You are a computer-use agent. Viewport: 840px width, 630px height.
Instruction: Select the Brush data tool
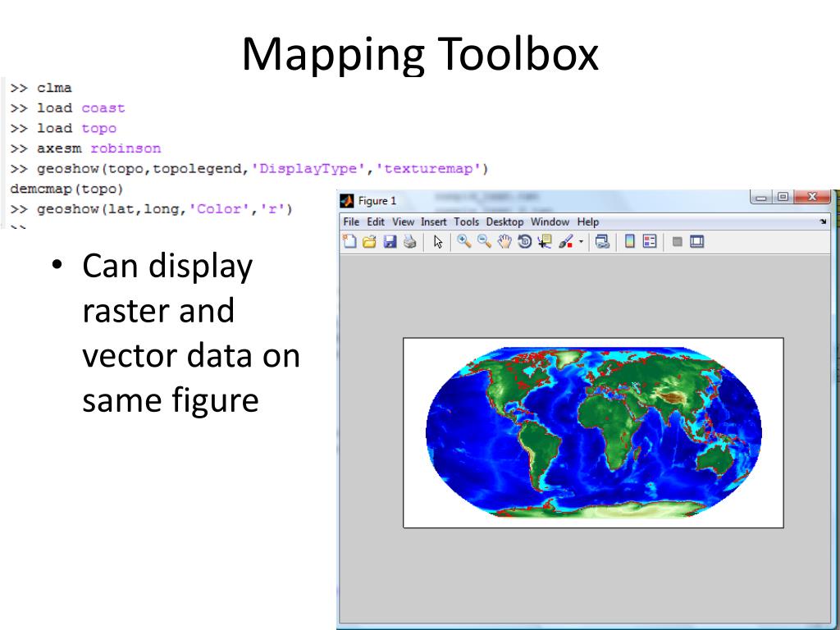[x=566, y=242]
